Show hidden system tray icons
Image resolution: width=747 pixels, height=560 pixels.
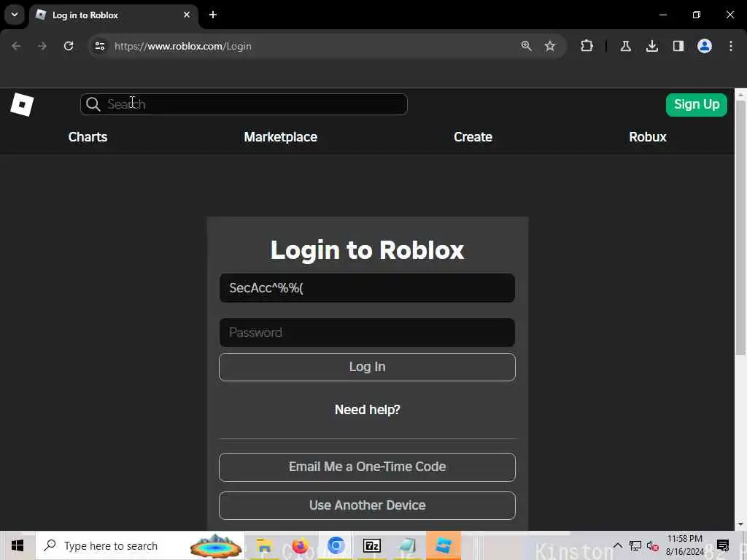(x=617, y=545)
